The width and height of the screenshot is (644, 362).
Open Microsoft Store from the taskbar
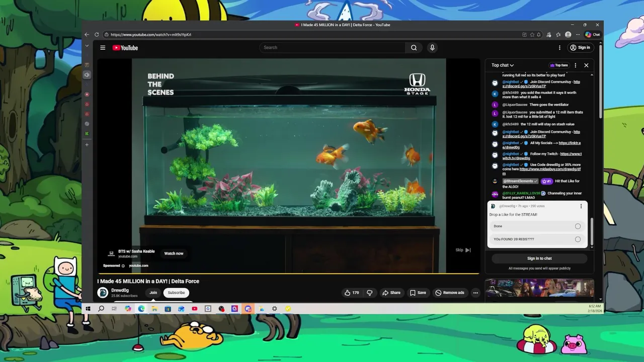pyautogui.click(x=168, y=309)
